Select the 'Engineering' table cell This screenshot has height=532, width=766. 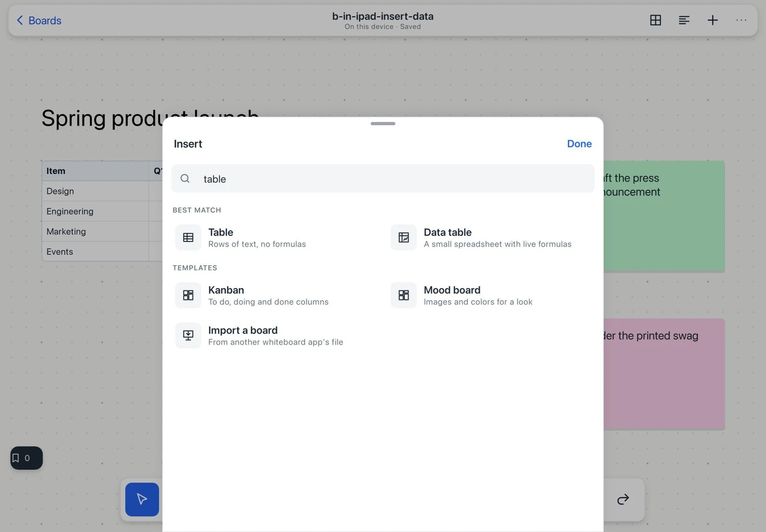click(95, 211)
